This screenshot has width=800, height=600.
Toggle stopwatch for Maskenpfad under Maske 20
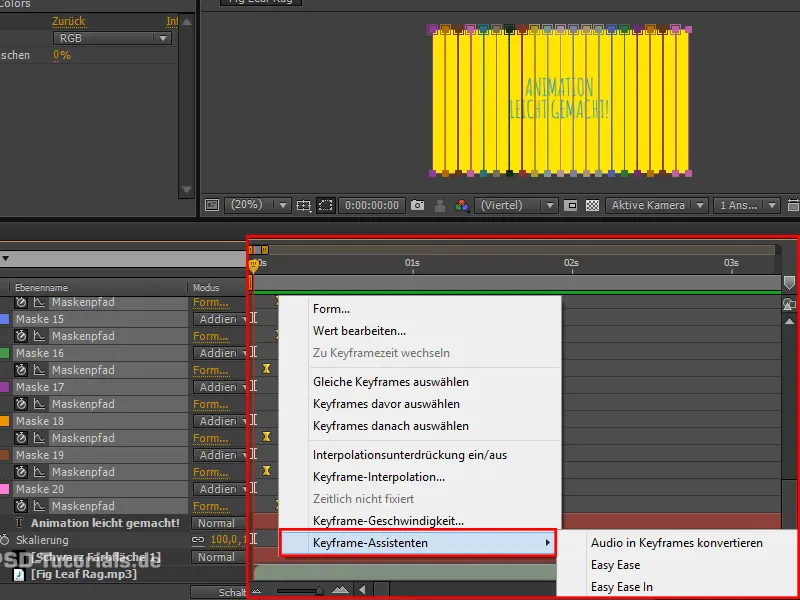(21, 506)
